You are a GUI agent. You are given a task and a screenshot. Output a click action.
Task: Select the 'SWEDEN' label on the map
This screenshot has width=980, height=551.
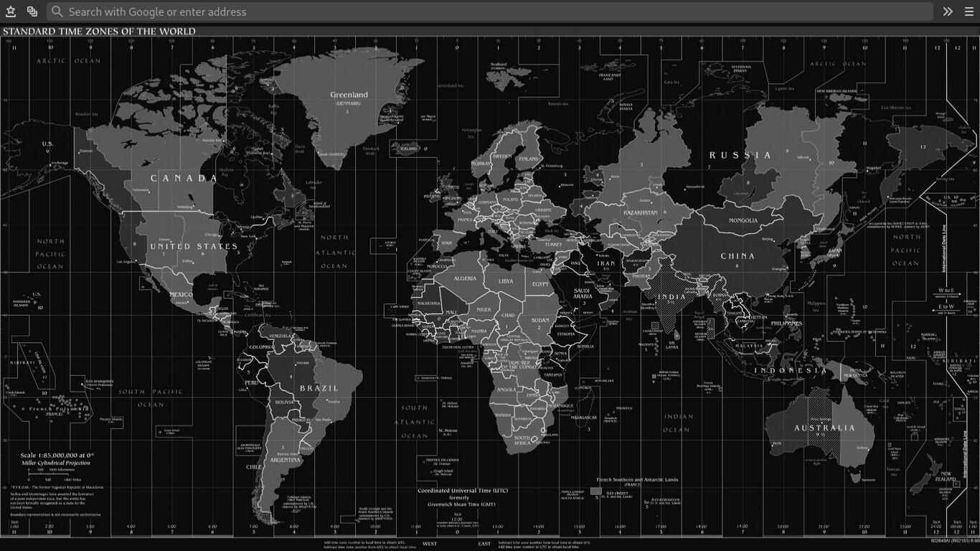tap(502, 156)
